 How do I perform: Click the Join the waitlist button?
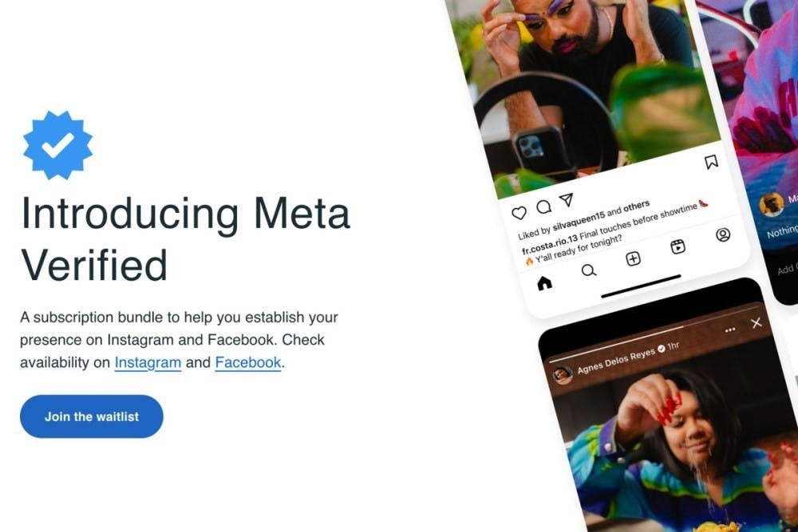point(92,416)
